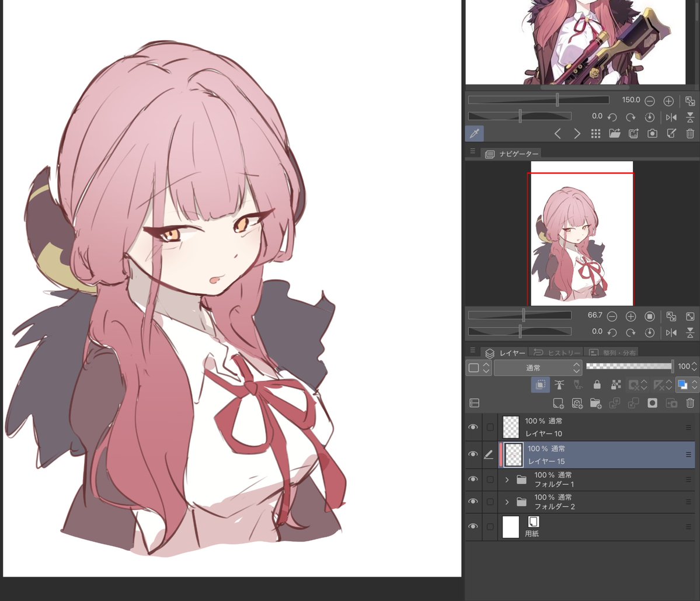Click the layer opacity value stepper
Image resolution: width=700 pixels, height=601 pixels.
point(694,367)
